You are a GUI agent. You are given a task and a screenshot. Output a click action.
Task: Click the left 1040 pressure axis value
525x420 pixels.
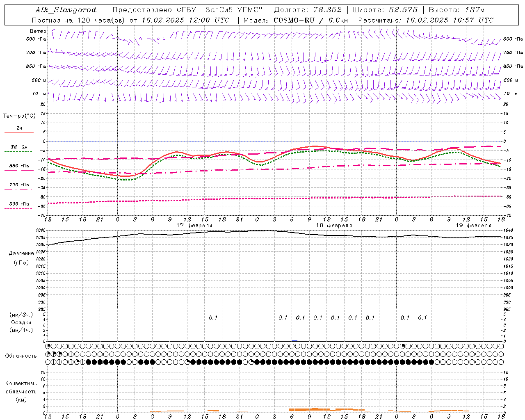(x=41, y=230)
